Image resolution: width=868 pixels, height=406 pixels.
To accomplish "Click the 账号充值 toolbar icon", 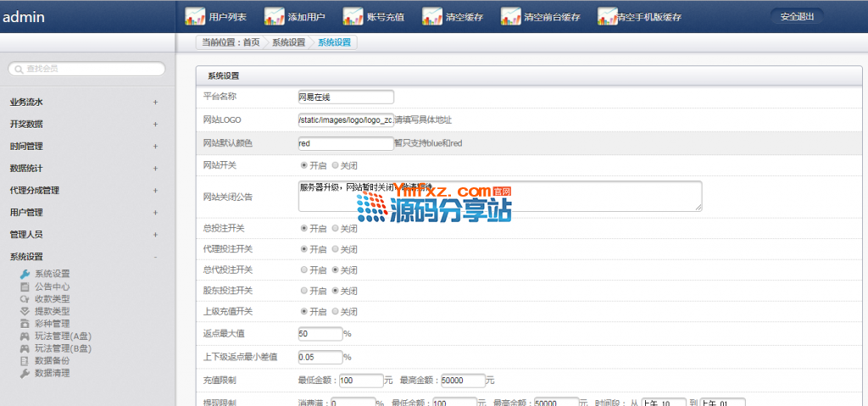I will (x=353, y=16).
